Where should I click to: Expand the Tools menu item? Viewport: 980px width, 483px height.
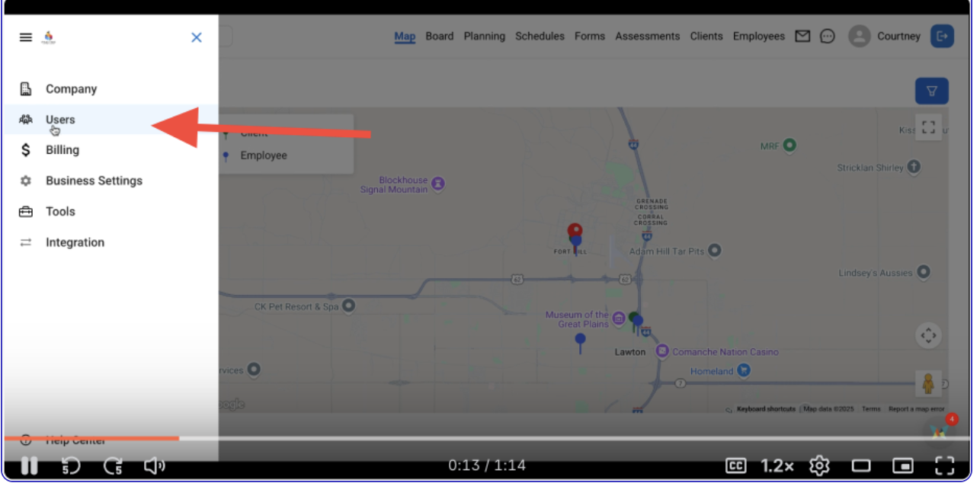point(60,212)
